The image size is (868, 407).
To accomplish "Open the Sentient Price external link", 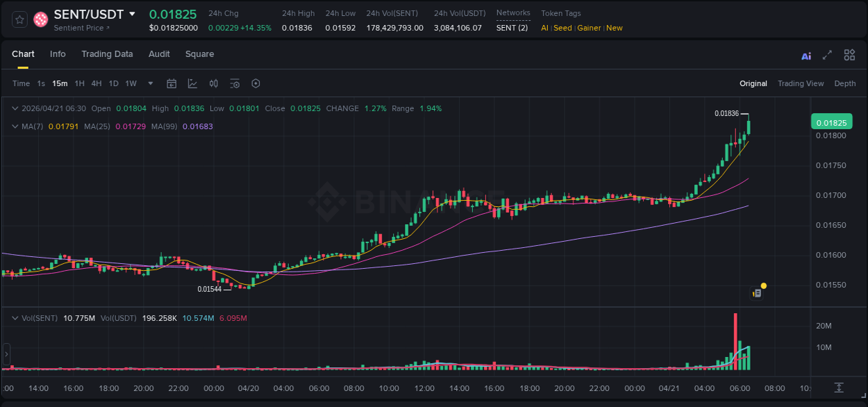I will (81, 27).
